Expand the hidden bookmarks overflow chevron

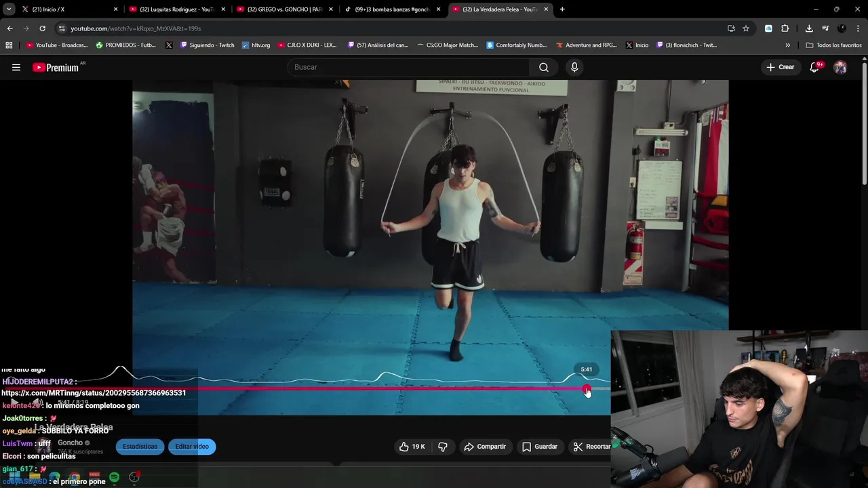(x=787, y=45)
